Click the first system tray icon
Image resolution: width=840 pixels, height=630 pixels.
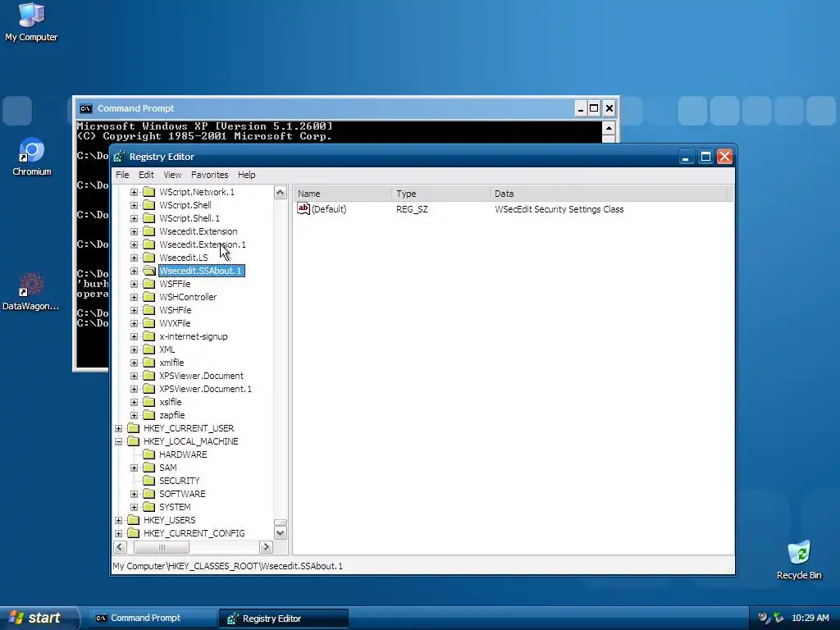pos(764,618)
